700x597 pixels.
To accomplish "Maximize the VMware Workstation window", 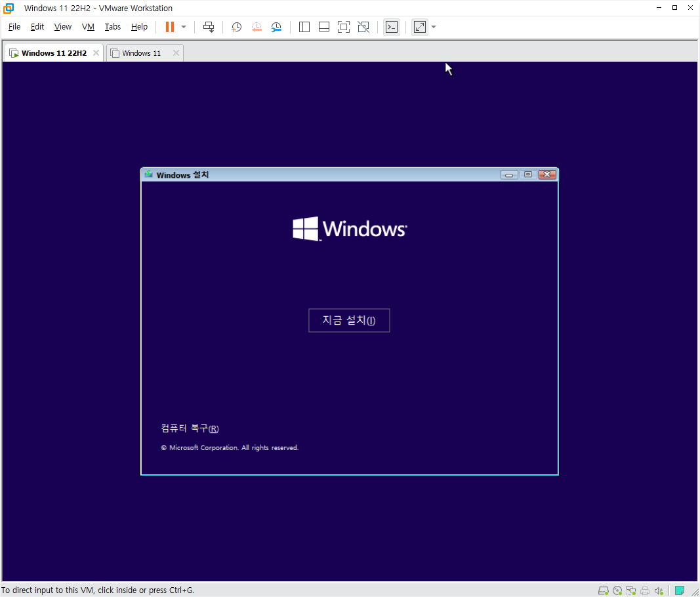I will tap(674, 8).
